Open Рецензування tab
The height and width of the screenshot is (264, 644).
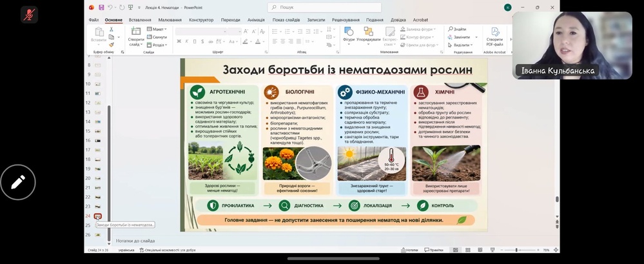point(346,20)
